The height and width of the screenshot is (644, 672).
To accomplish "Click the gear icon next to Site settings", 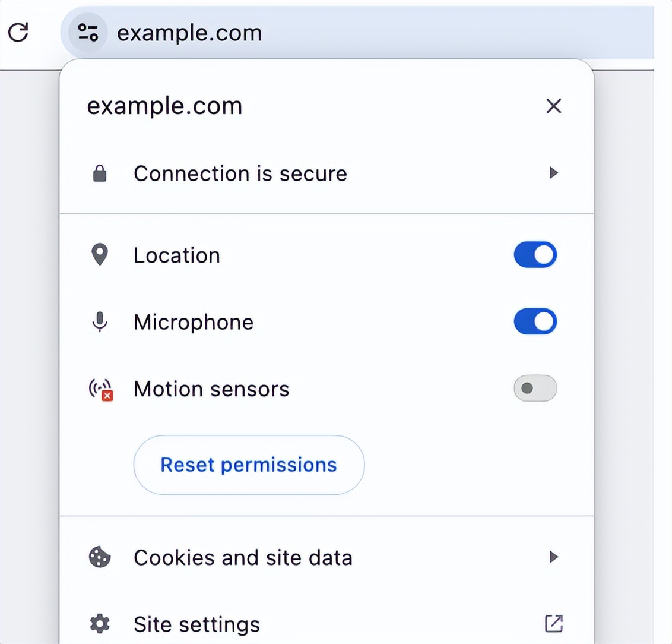I will point(99,624).
